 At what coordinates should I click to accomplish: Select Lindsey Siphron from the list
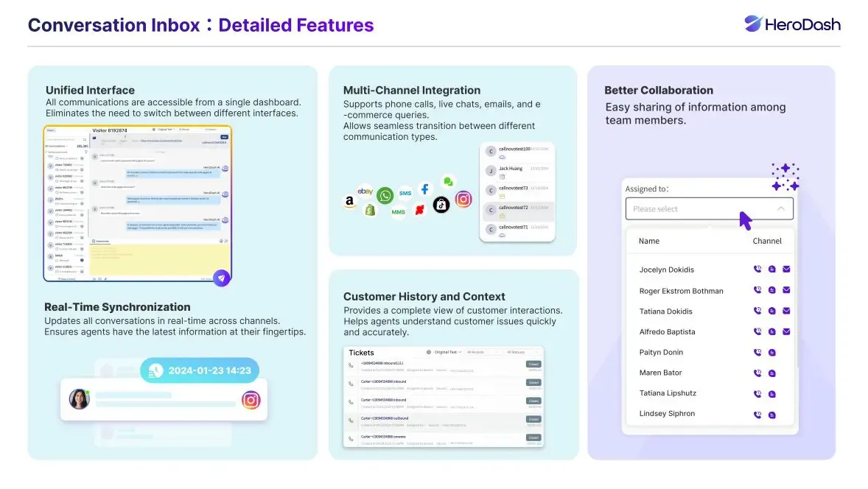pyautogui.click(x=667, y=414)
